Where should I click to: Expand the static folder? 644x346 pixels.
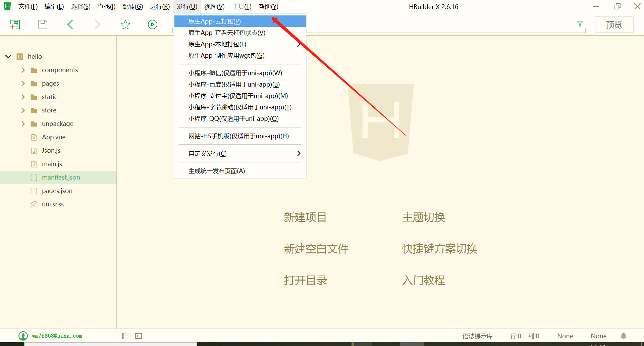tap(23, 97)
